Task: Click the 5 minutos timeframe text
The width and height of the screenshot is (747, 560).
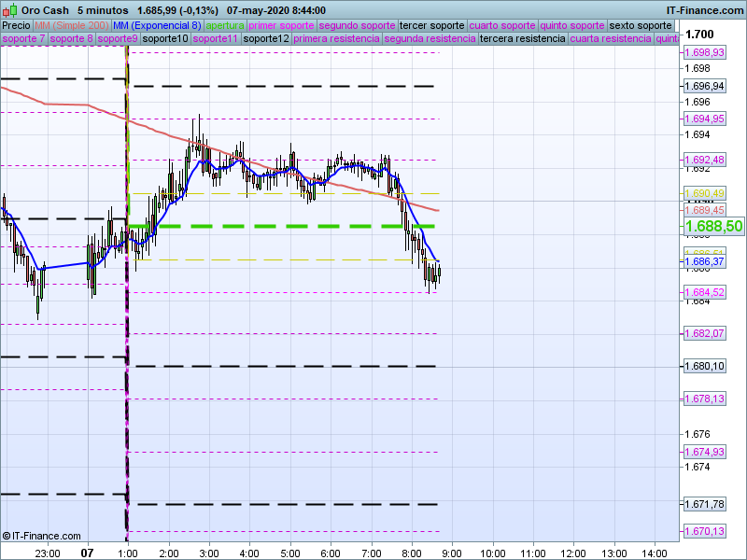Action: click(103, 9)
